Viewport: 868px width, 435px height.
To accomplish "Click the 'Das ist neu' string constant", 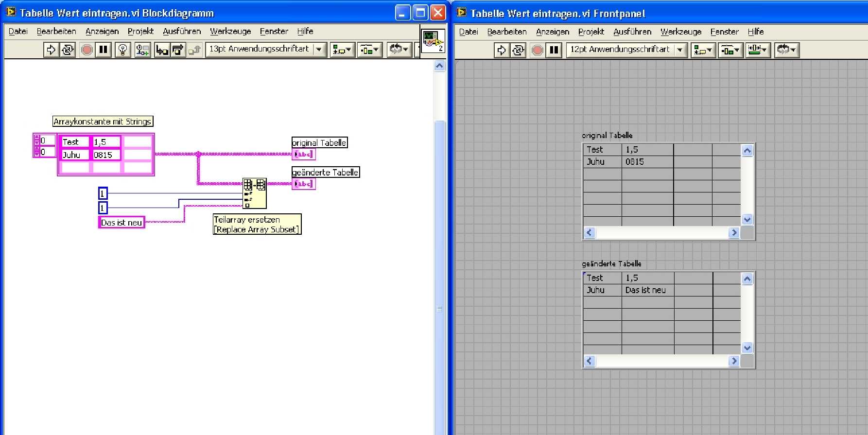I will tap(122, 223).
